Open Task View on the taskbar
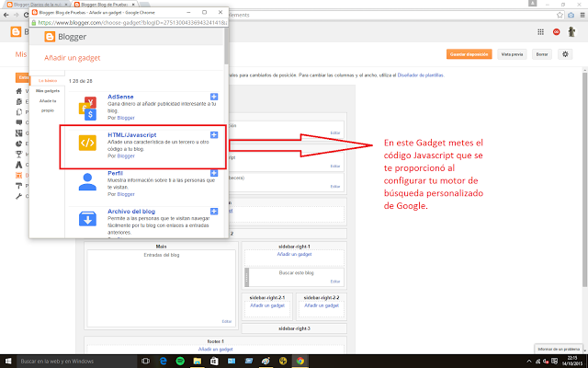The image size is (588, 368). pos(145,362)
